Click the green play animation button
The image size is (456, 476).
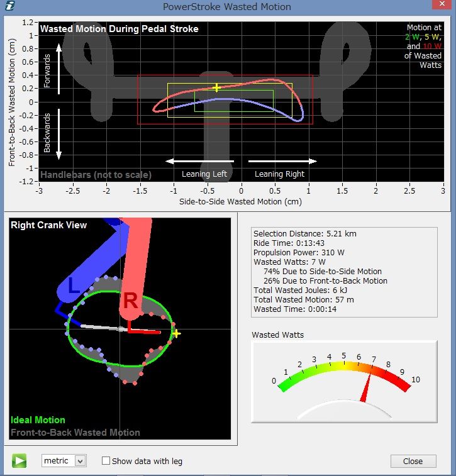click(x=19, y=460)
